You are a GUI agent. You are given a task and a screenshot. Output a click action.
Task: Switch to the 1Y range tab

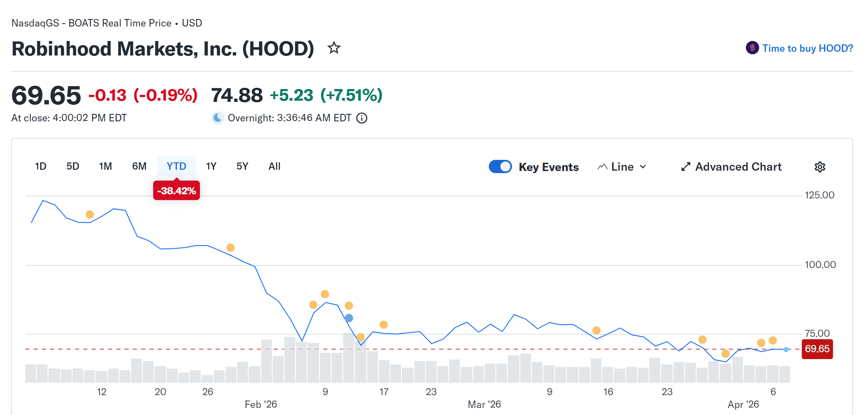(x=211, y=166)
